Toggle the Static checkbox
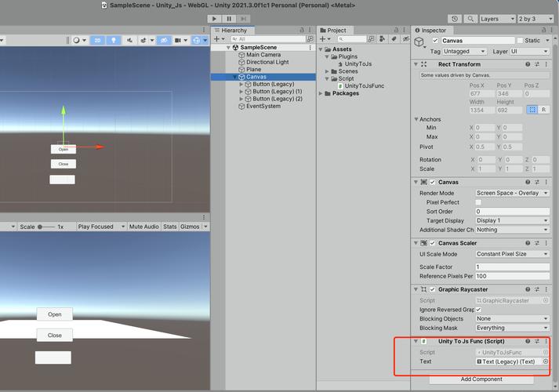This screenshot has width=559, height=392. pos(520,40)
